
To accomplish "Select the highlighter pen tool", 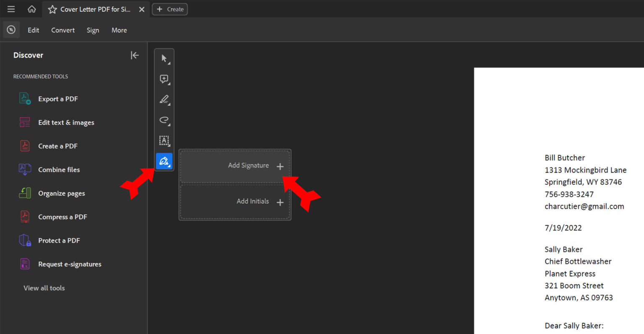I will coord(164,99).
